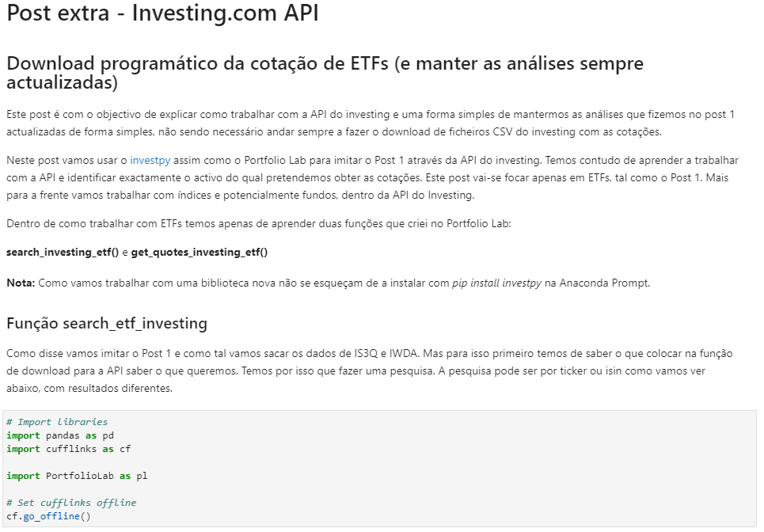
Task: Click the "# Set cufflinks offline" comment
Action: click(x=71, y=503)
